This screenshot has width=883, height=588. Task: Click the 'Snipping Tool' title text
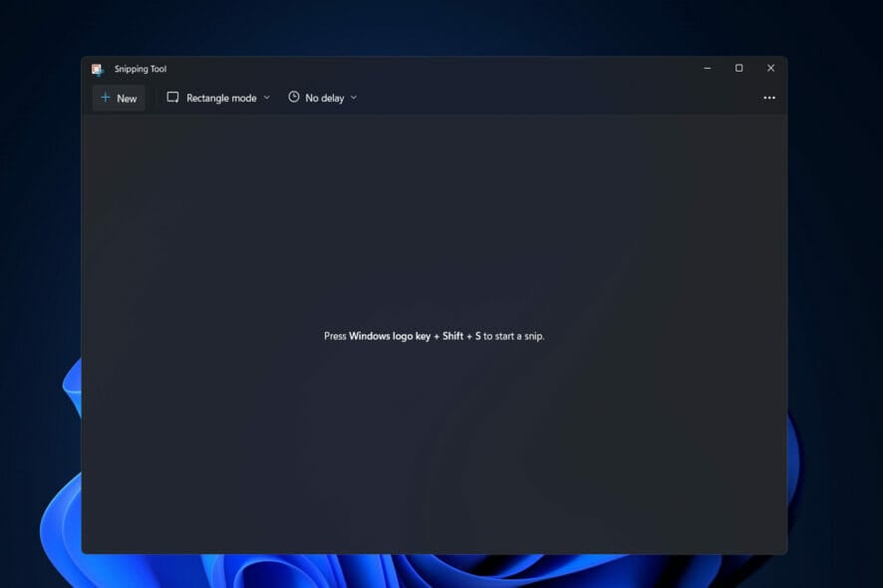[x=141, y=70]
